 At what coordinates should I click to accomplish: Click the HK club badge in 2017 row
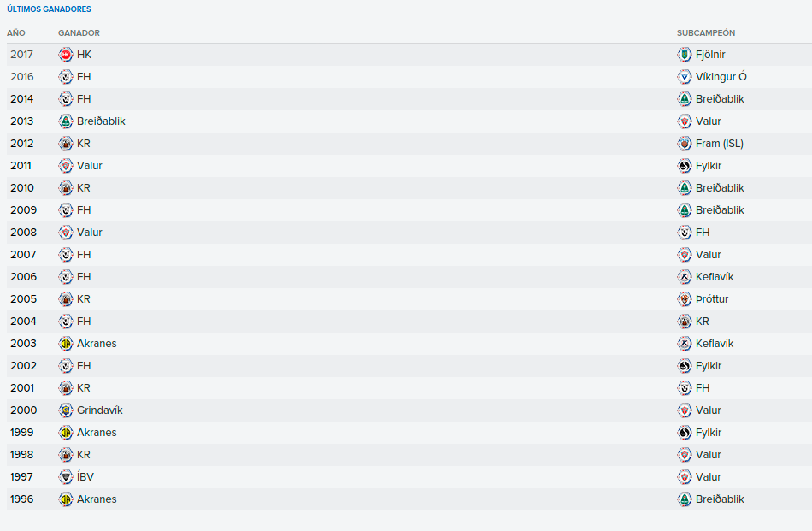[65, 55]
